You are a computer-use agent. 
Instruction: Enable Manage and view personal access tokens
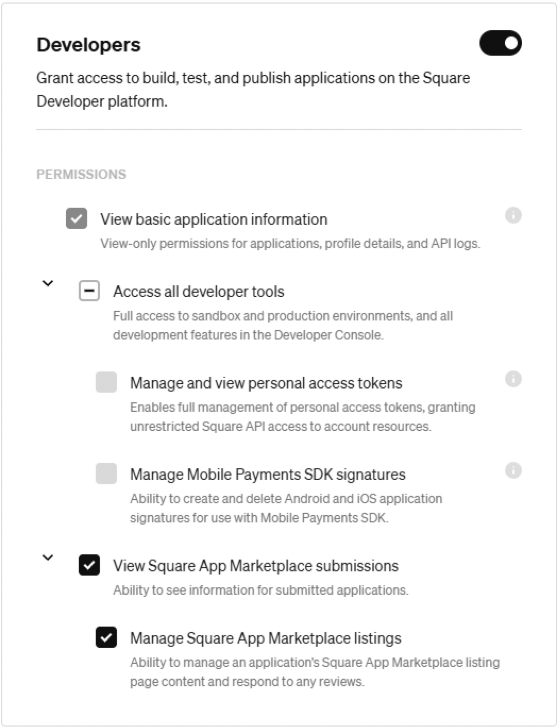106,382
